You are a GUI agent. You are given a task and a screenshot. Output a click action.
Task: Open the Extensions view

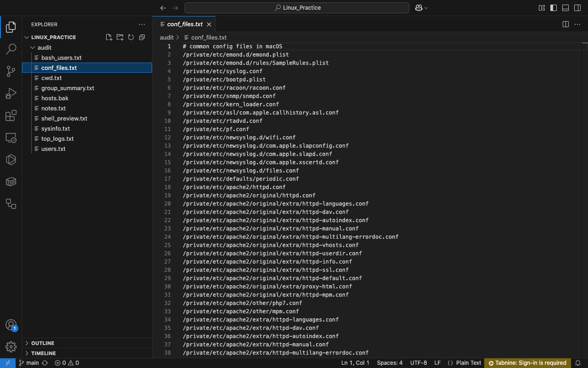point(11,115)
